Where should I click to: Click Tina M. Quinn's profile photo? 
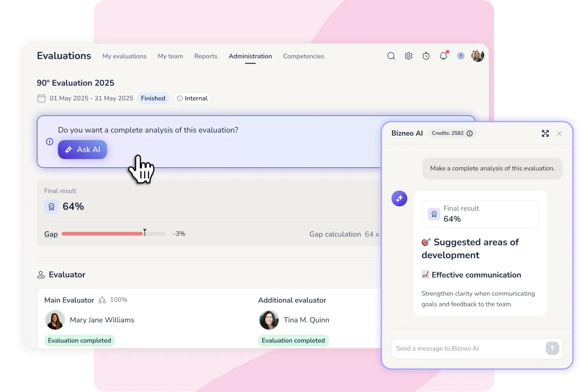coord(269,320)
